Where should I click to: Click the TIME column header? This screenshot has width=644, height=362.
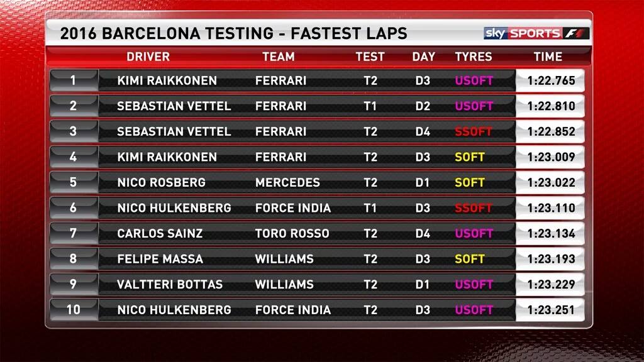click(548, 57)
